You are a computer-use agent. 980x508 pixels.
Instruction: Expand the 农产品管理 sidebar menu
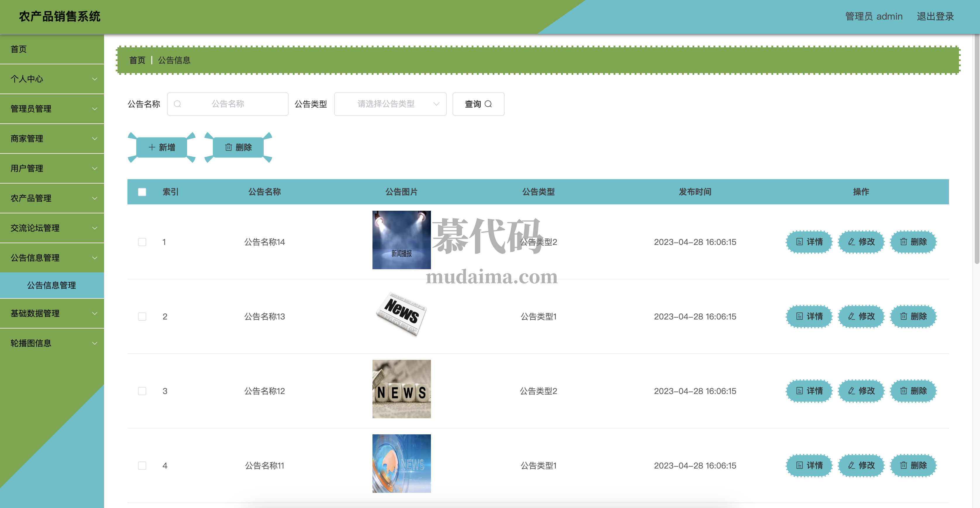52,198
